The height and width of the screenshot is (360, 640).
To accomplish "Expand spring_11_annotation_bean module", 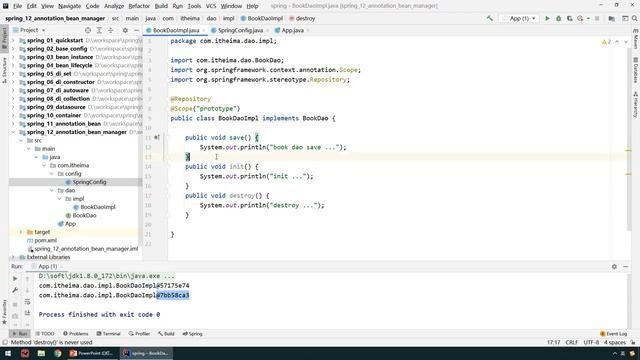I will tap(13, 124).
